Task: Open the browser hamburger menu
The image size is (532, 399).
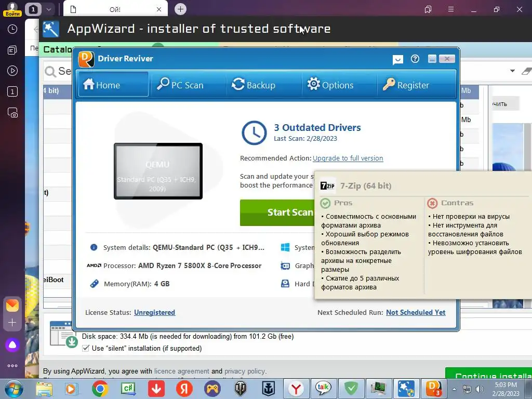Action: pos(451,9)
